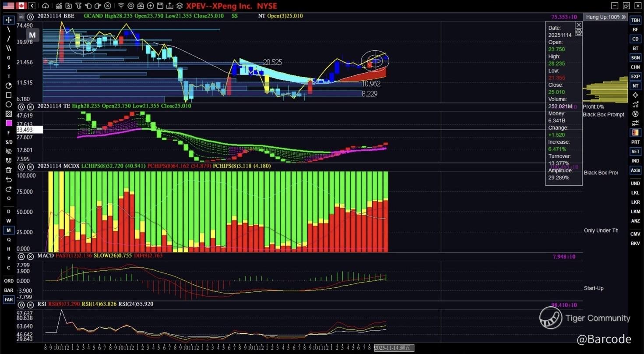Select the monthly M timeframe
This screenshot has width=644, height=354.
9,230
